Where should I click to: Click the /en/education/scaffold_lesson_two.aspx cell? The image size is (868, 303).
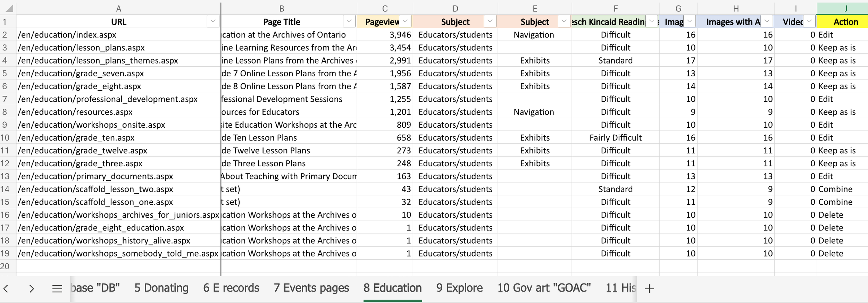click(x=118, y=189)
